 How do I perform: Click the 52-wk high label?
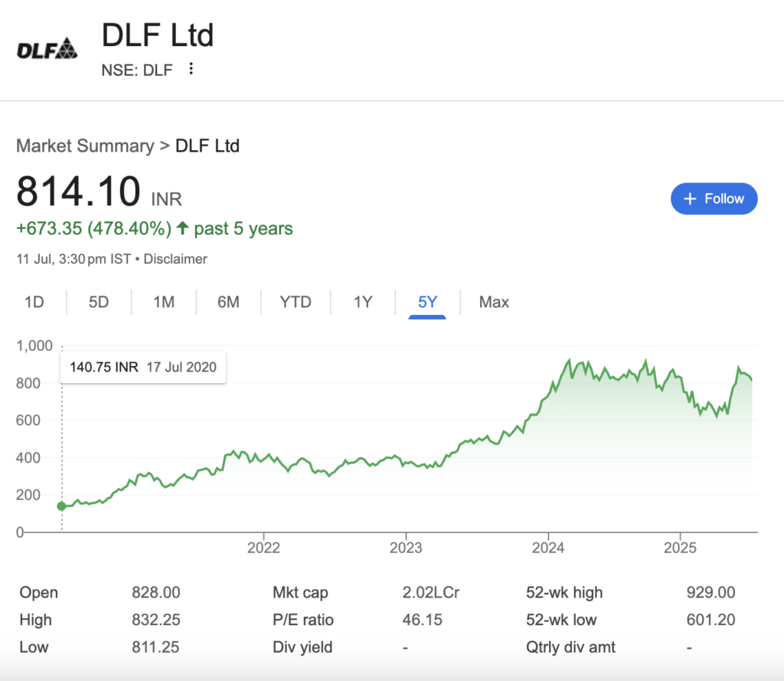(564, 592)
